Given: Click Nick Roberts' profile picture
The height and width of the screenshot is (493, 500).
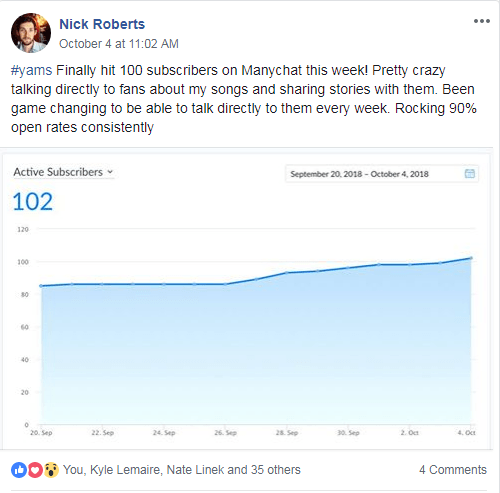Looking at the screenshot, I should (31, 33).
